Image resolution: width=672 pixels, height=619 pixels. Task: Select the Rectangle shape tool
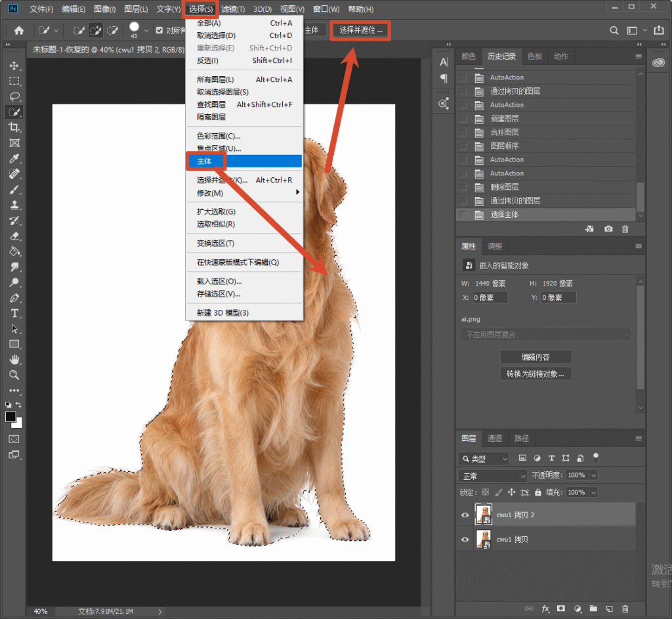tap(14, 344)
